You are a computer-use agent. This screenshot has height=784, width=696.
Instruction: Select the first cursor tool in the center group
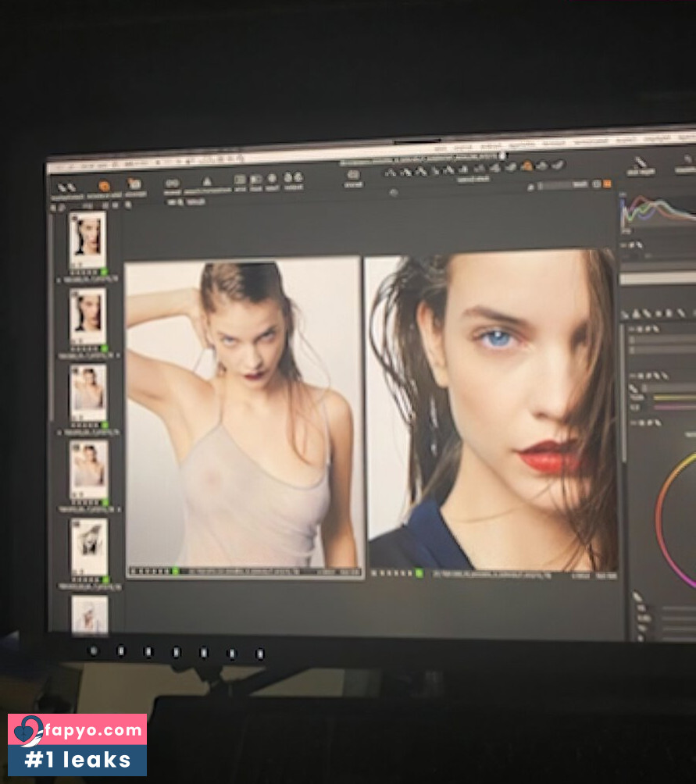coord(390,173)
